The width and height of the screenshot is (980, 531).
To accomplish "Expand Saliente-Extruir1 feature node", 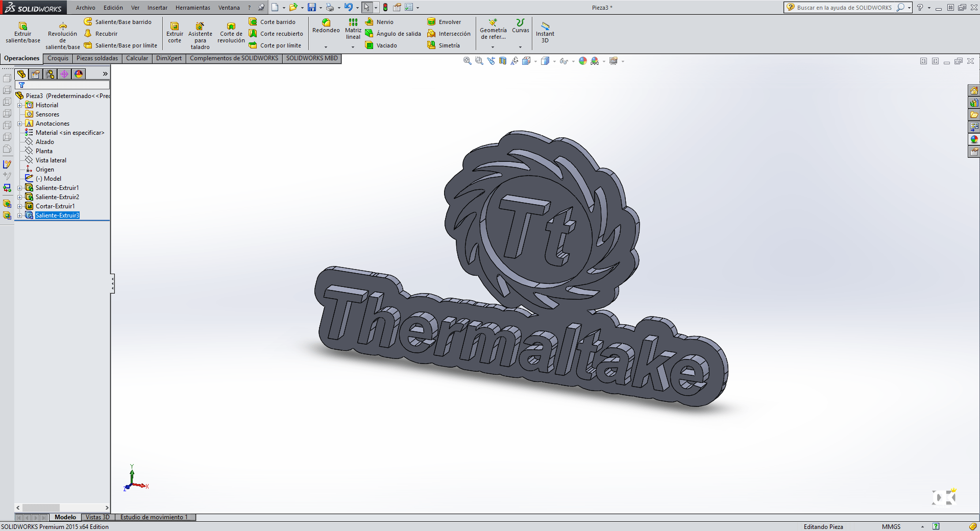I will point(20,188).
